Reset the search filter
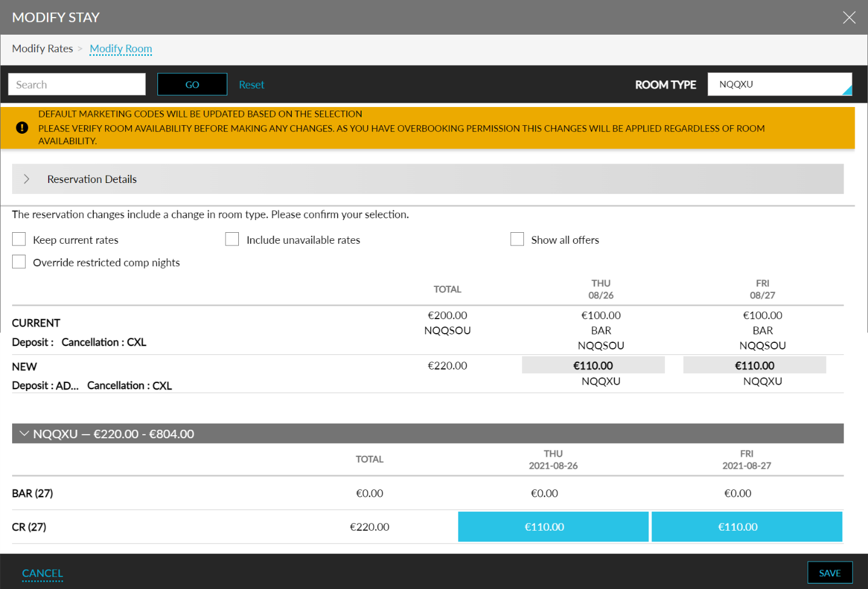 point(252,84)
